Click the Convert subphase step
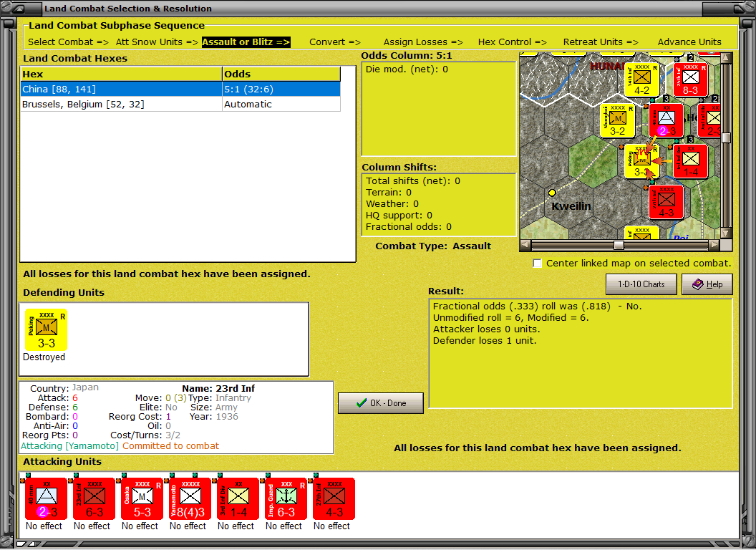 tap(334, 42)
